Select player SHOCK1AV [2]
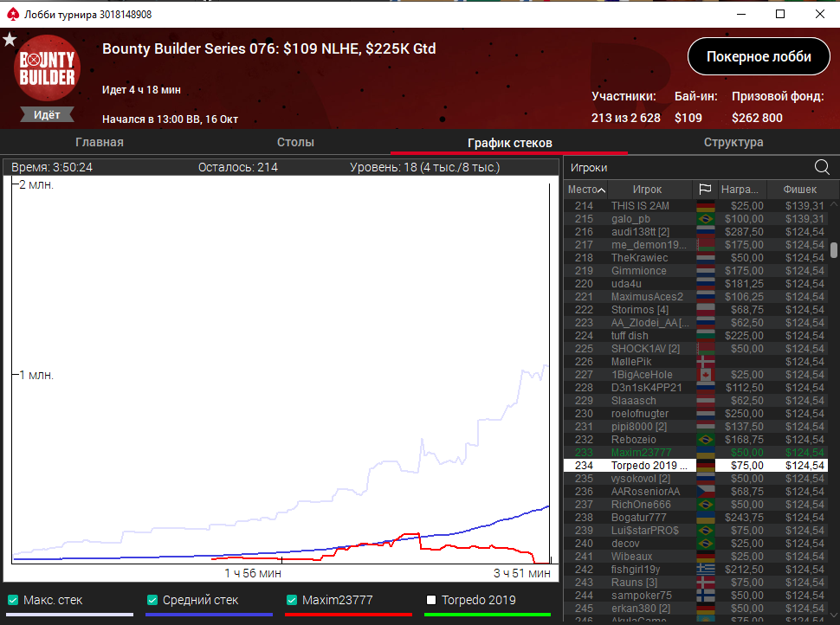The width and height of the screenshot is (840, 625). [695, 349]
